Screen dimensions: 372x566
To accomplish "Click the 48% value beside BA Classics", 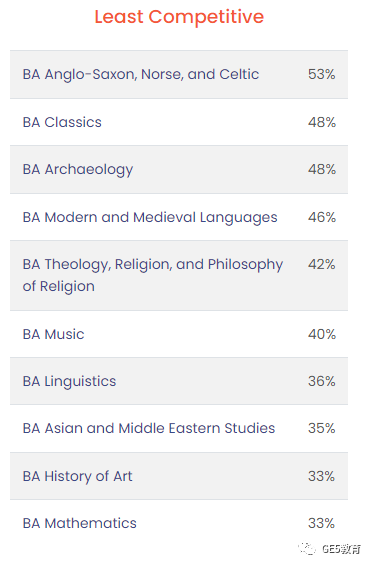I will pyautogui.click(x=322, y=122).
